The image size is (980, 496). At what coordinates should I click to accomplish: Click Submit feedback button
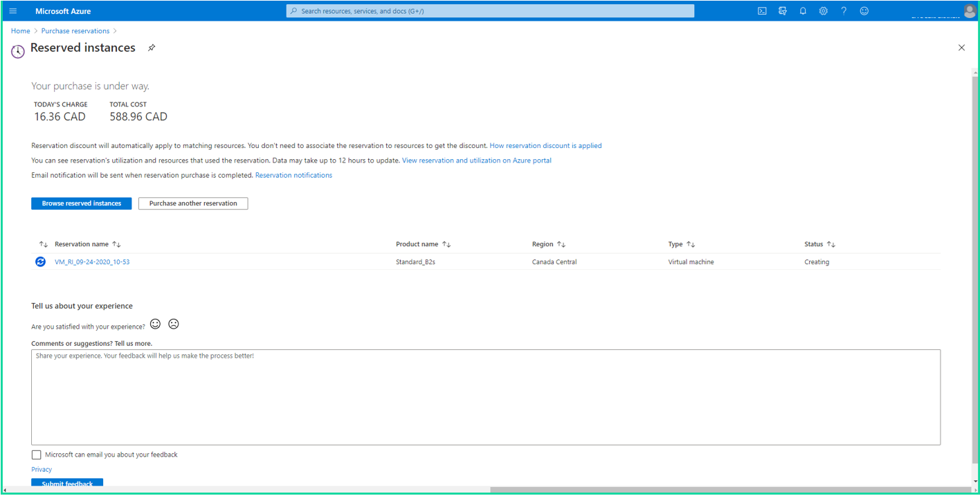67,483
